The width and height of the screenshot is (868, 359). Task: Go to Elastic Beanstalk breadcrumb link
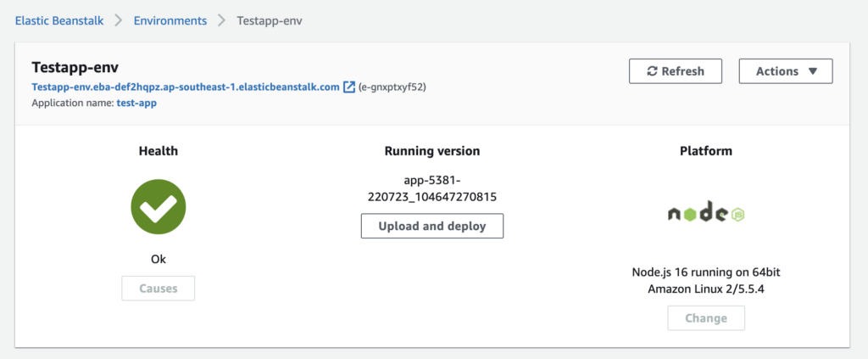pos(59,21)
